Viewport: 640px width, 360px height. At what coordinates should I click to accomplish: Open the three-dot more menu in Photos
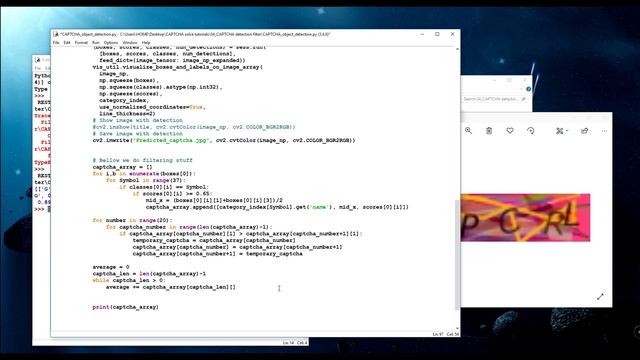tap(604, 131)
